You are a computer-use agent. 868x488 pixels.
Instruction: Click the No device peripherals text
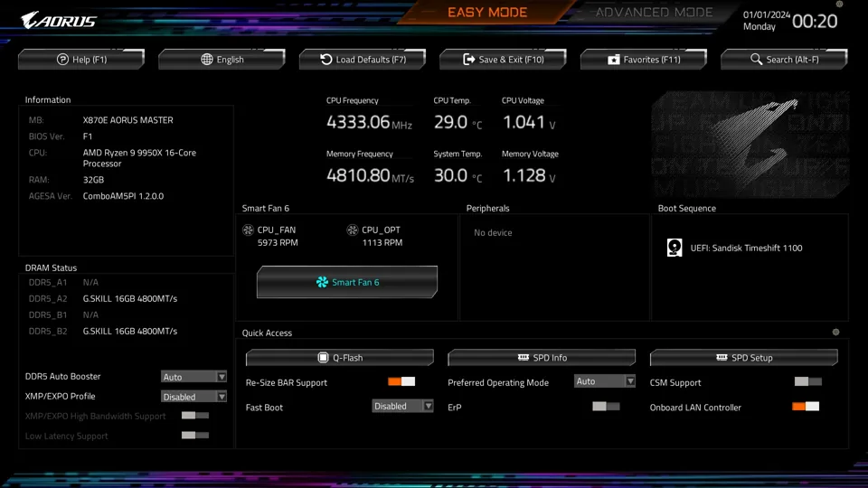coord(493,232)
